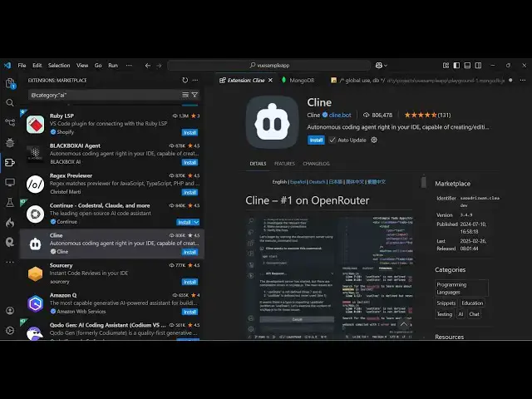Open the flame icon view in activity bar

pyautogui.click(x=10, y=223)
